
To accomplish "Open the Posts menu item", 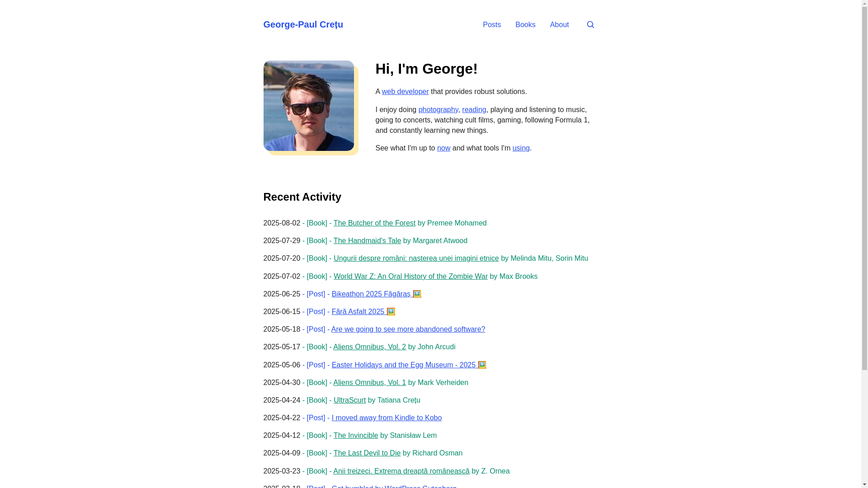I will tap(491, 25).
